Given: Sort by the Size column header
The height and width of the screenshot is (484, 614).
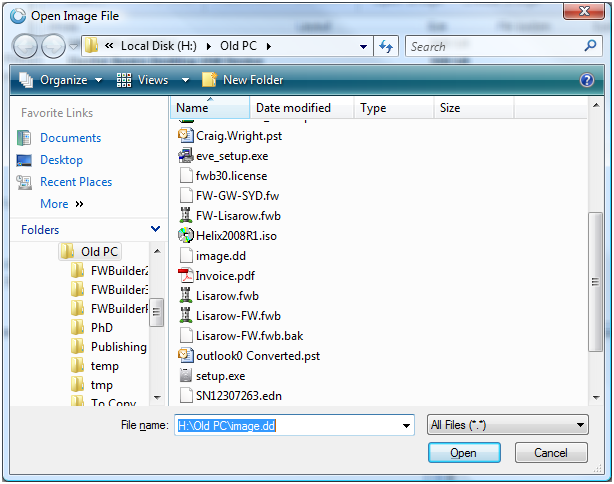Looking at the screenshot, I should [474, 108].
